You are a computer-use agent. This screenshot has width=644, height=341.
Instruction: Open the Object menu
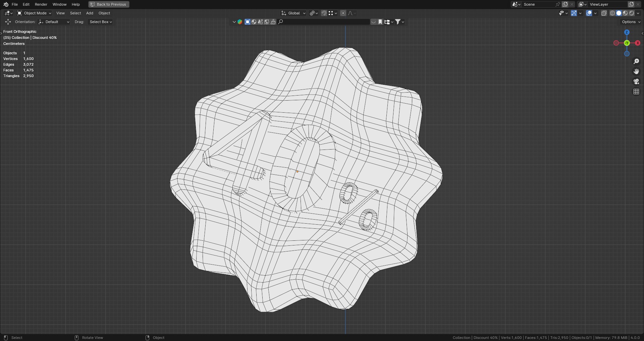104,13
